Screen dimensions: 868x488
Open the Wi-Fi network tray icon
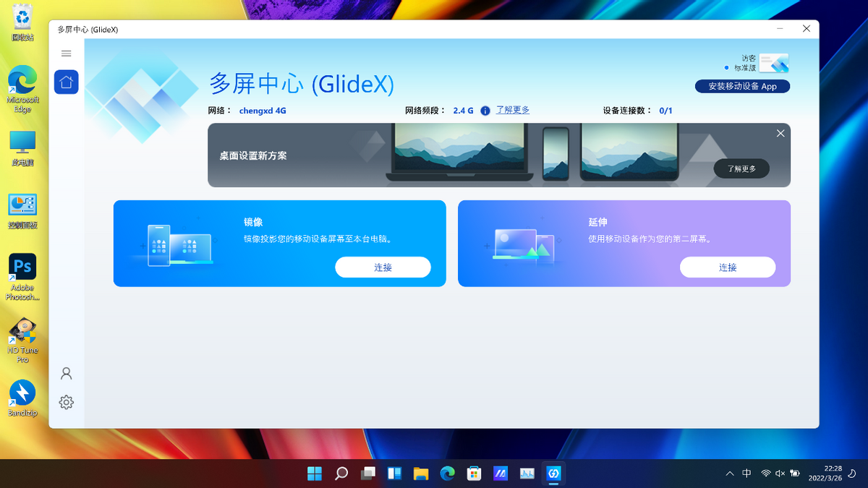pos(765,474)
